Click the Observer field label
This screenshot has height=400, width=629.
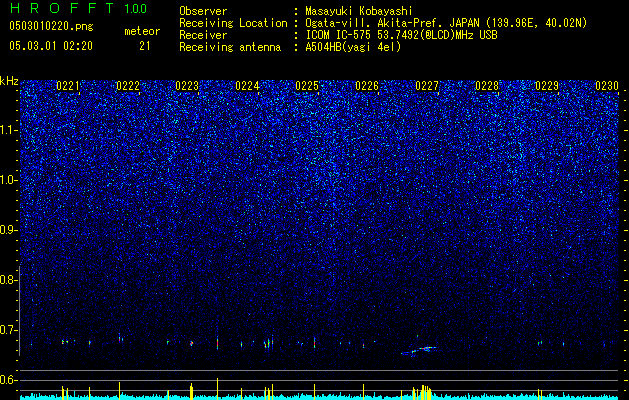tap(203, 11)
